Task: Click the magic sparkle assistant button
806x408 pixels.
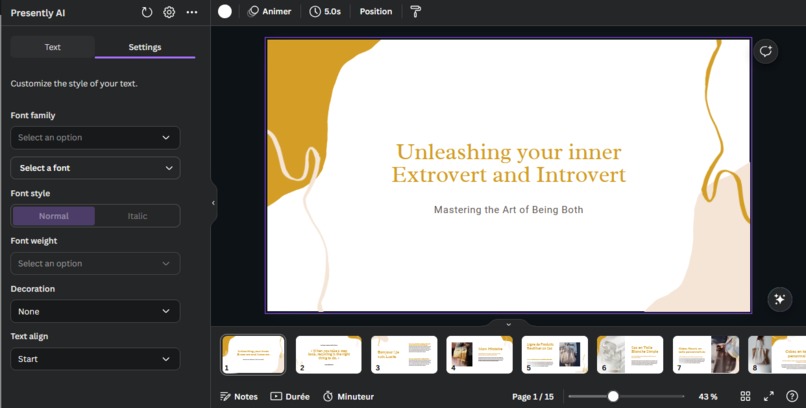Action: 779,299
